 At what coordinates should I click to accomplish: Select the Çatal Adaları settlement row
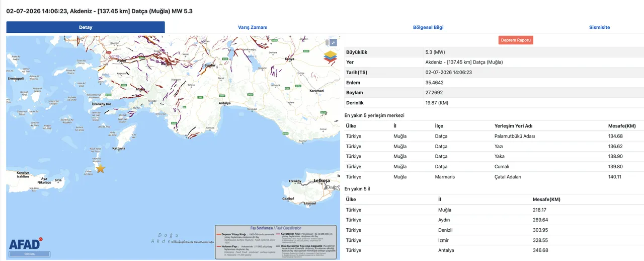[x=494, y=177]
